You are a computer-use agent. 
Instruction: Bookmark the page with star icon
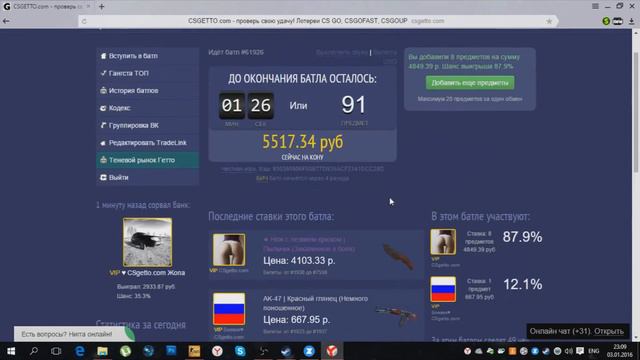(x=549, y=21)
